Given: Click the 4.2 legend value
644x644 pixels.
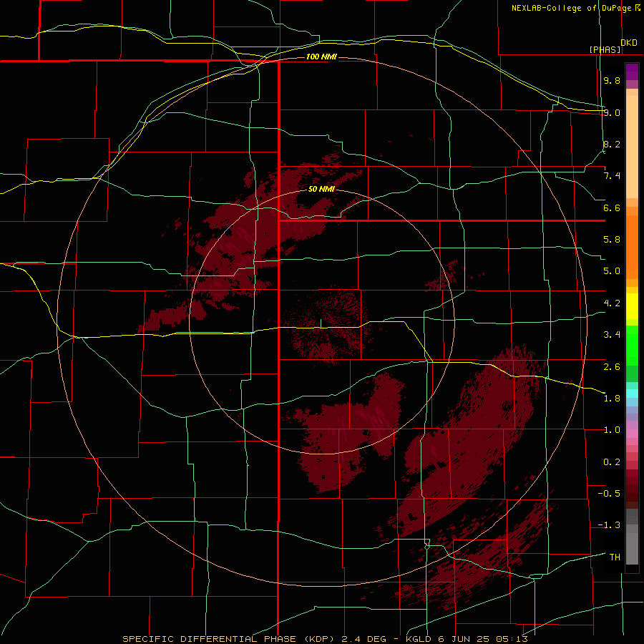Looking at the screenshot, I should click(612, 303).
